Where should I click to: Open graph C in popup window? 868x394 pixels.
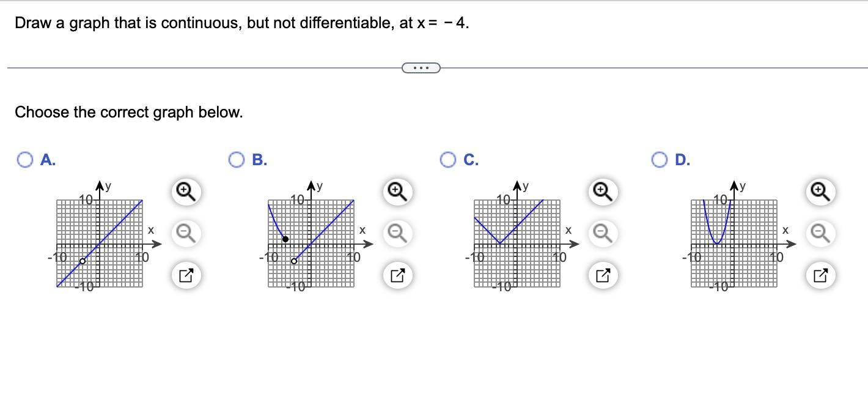tap(602, 276)
